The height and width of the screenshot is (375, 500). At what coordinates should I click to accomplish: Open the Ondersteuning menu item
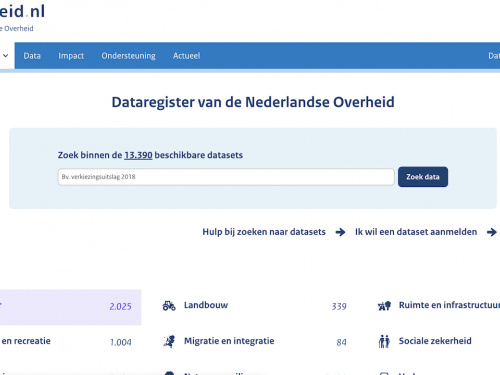[128, 56]
